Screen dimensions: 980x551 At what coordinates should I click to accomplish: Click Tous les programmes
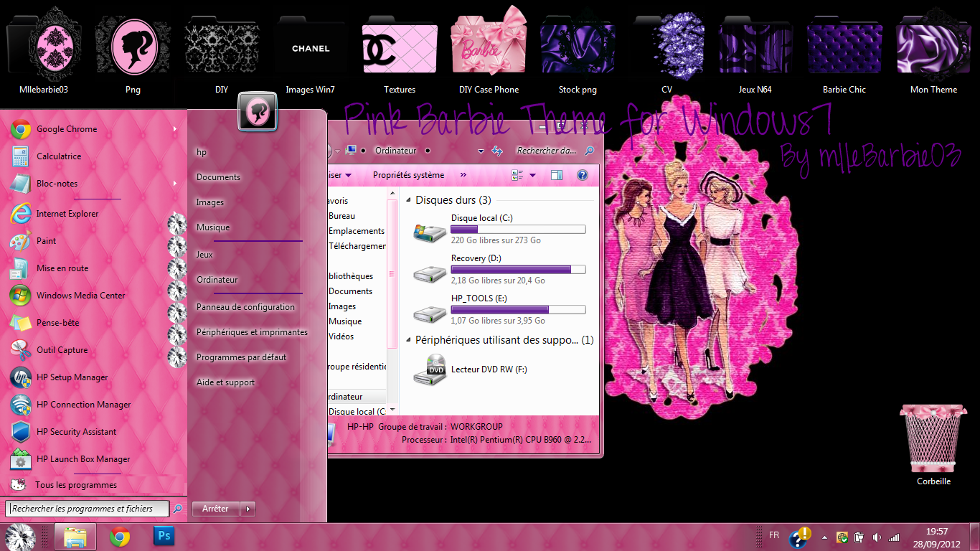coord(76,485)
